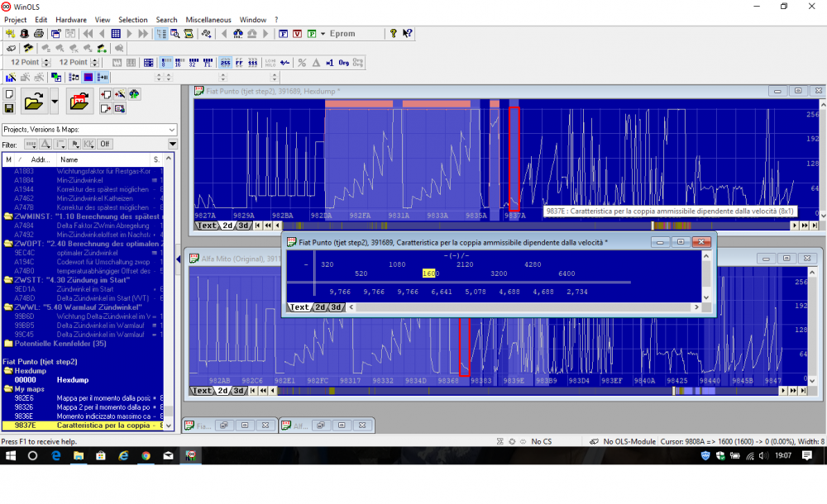Viewport: 827px width, 504px height.
Task: Sort maps list by Name column
Action: pyautogui.click(x=103, y=159)
